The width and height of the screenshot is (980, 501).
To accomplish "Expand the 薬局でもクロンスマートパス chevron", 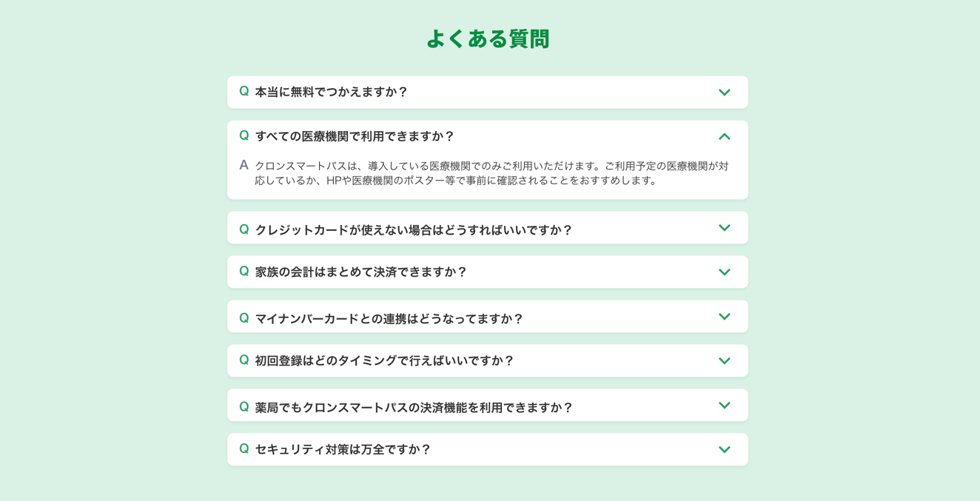I will pos(725,406).
